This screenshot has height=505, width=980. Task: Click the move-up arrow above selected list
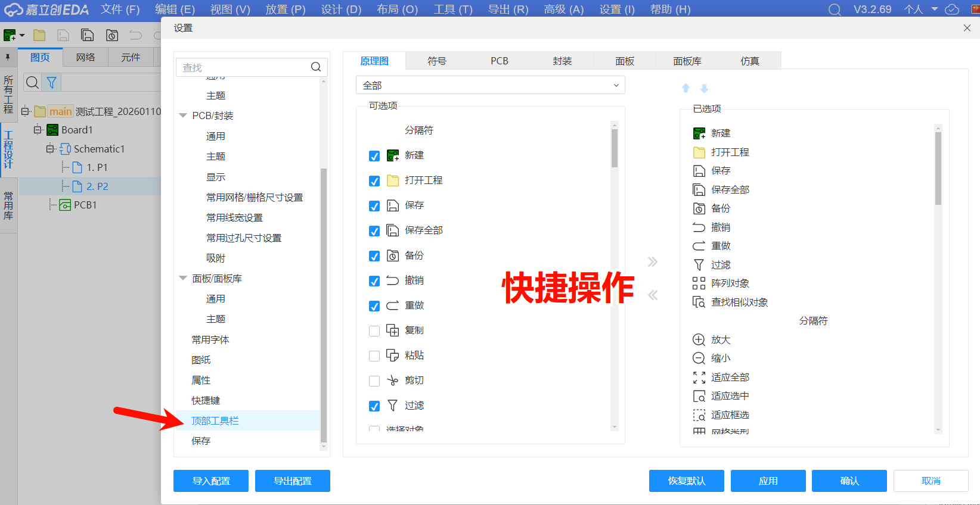(686, 88)
